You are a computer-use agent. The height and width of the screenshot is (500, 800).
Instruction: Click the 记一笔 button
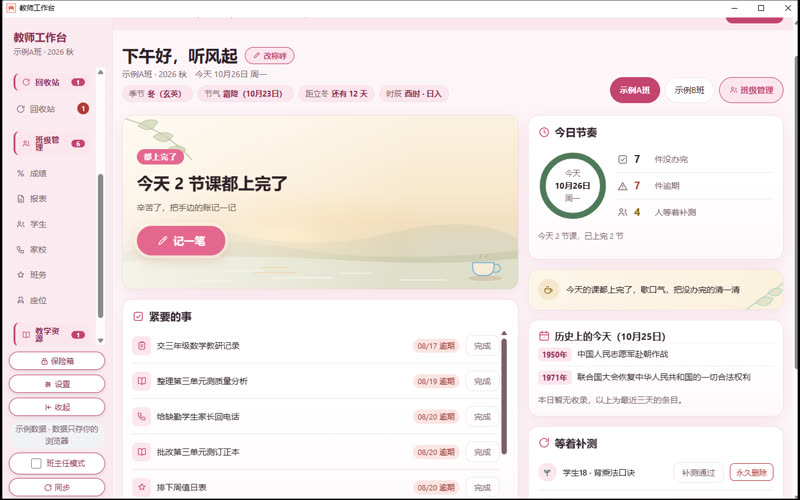click(x=181, y=241)
